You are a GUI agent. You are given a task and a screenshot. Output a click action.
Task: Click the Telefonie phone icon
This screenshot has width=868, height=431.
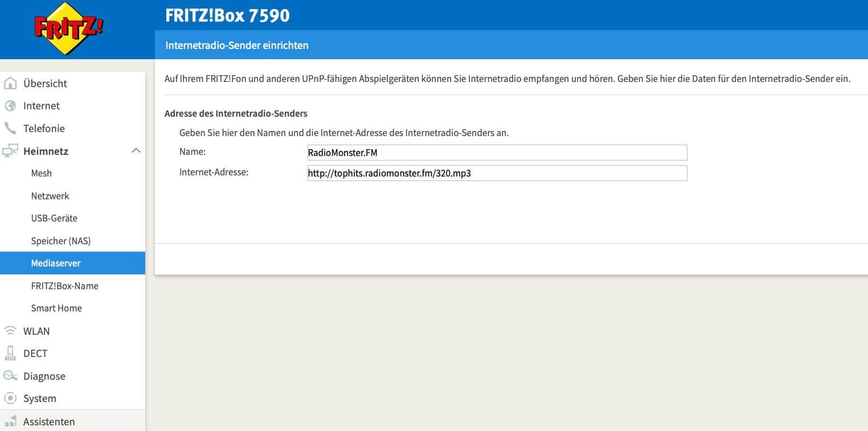point(10,128)
